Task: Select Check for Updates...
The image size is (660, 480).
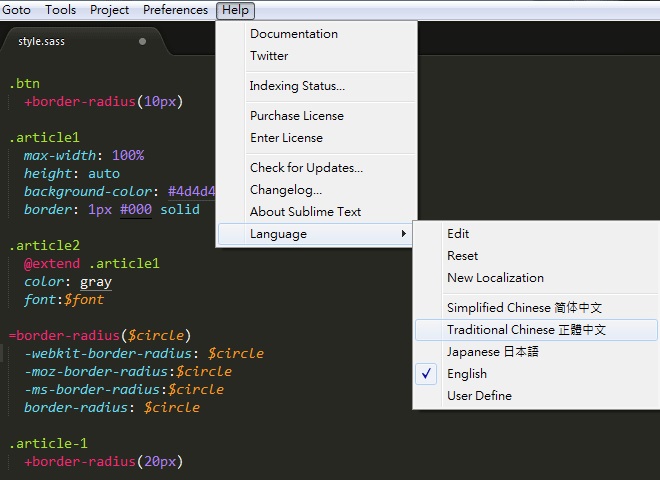Action: tap(316, 168)
